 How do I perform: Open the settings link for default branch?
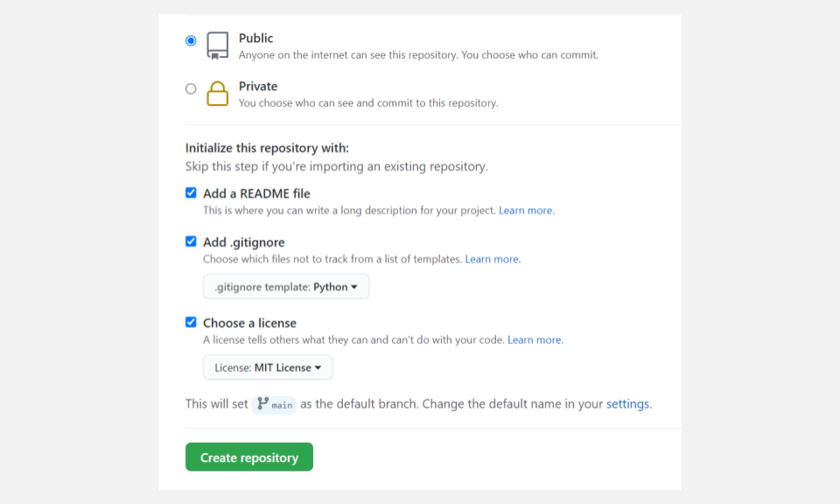click(x=627, y=404)
